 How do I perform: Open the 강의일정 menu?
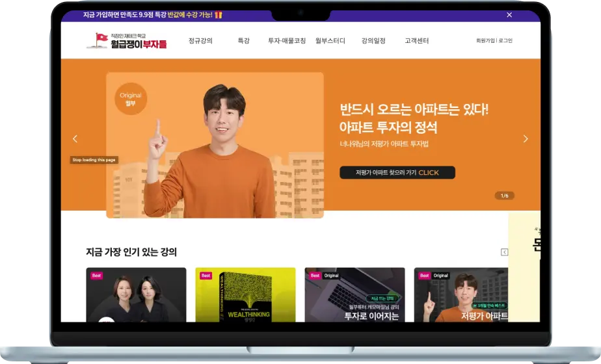(373, 40)
